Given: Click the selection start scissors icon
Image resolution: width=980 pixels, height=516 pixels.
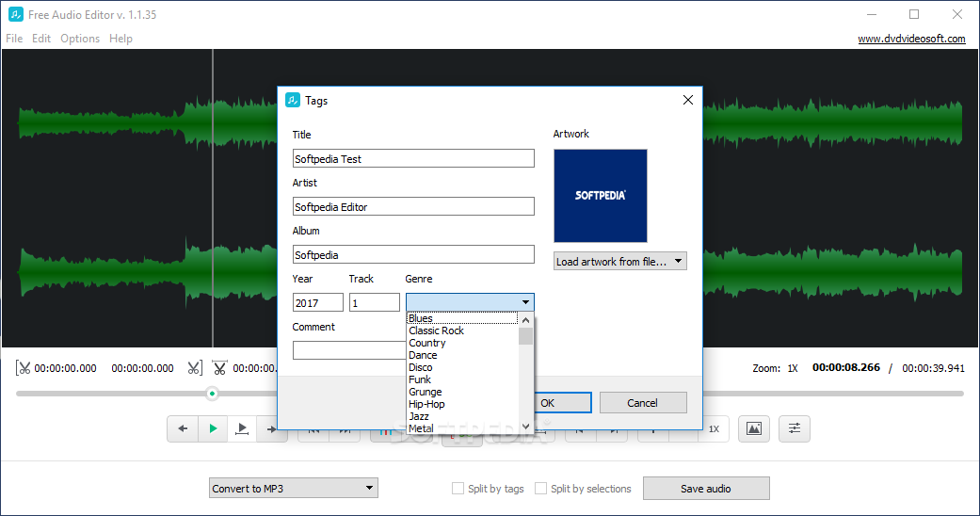Looking at the screenshot, I should click(24, 368).
